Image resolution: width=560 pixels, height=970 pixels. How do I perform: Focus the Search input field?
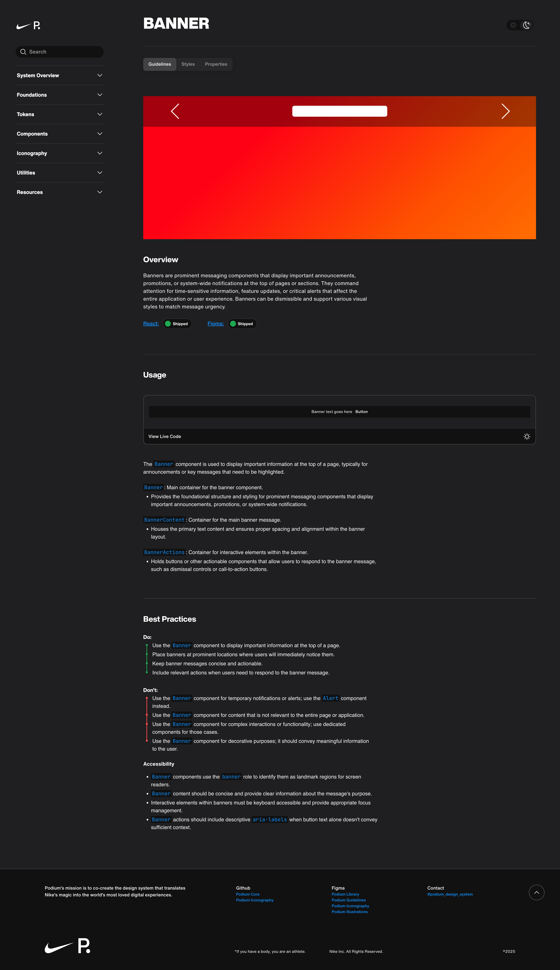[60, 52]
